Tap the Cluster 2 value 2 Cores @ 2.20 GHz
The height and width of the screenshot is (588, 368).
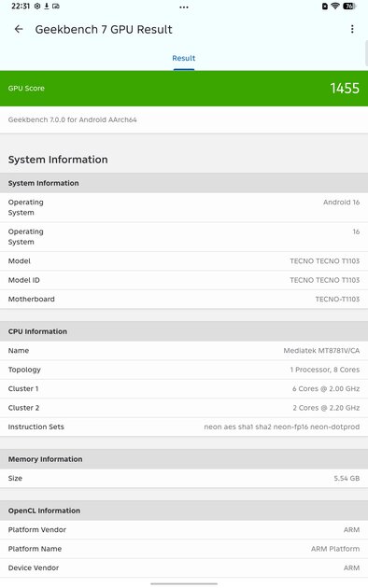tap(326, 408)
